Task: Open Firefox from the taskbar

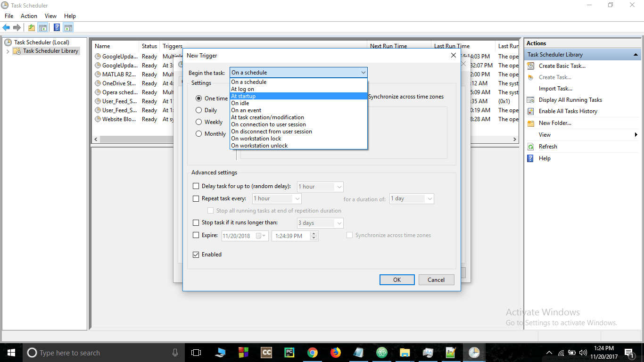Action: tap(335, 353)
